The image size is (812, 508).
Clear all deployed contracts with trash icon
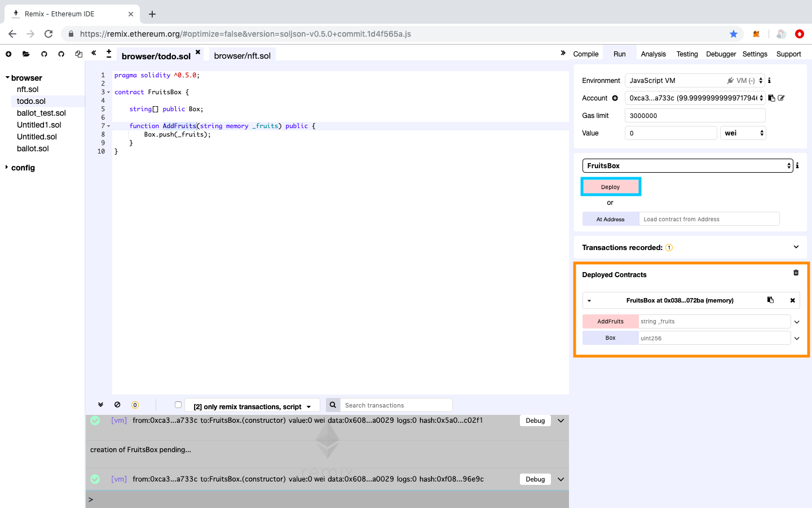click(x=796, y=273)
